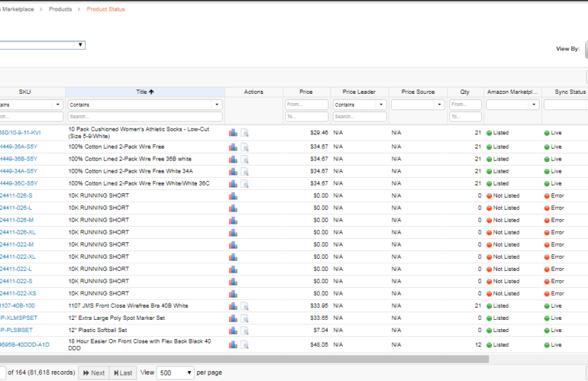588x381 pixels.
Task: Click magnifier icon for 18 Hour Easier row
Action: click(x=245, y=344)
